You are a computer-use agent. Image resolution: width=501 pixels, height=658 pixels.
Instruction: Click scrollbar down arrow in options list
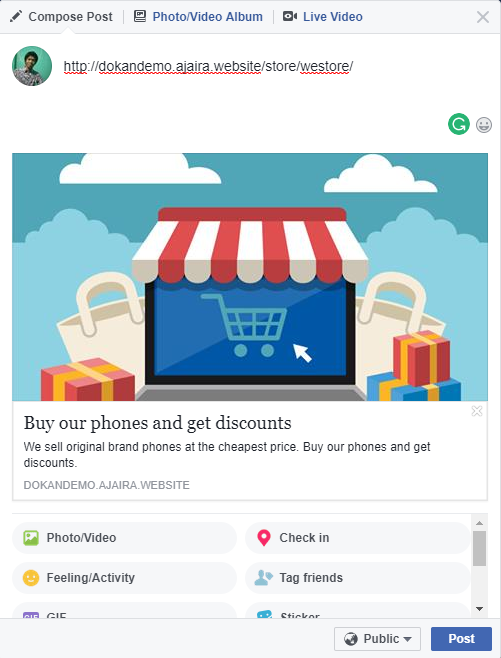point(480,608)
